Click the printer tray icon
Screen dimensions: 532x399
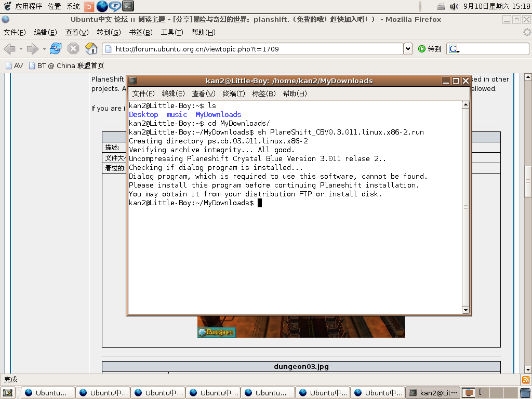point(441,6)
